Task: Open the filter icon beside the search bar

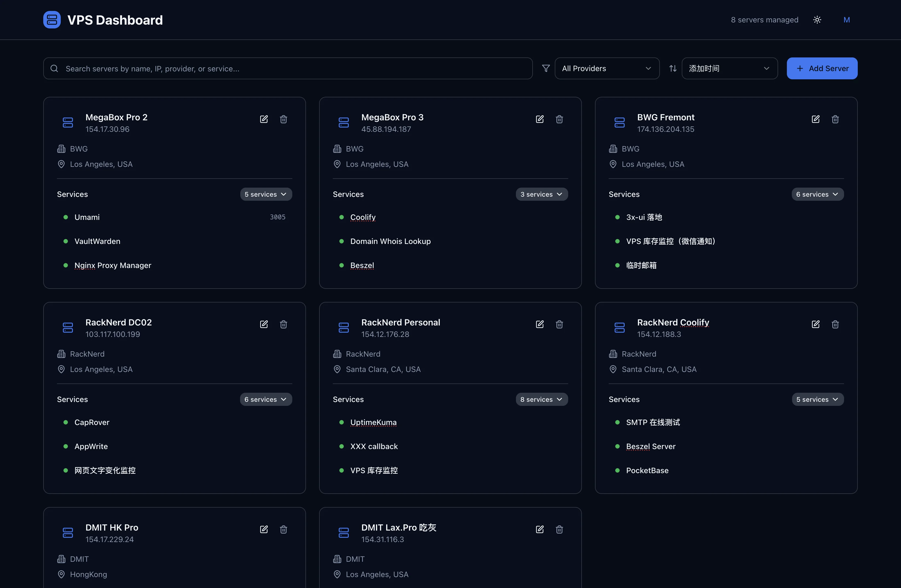Action: [545, 68]
